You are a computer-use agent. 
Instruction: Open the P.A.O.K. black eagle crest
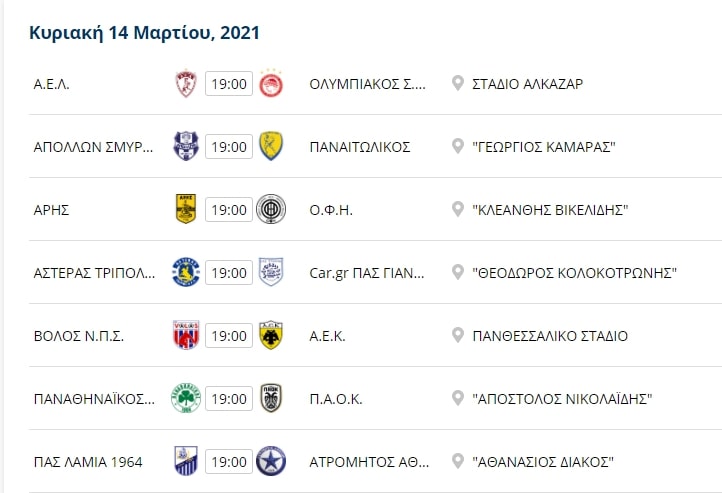271,398
